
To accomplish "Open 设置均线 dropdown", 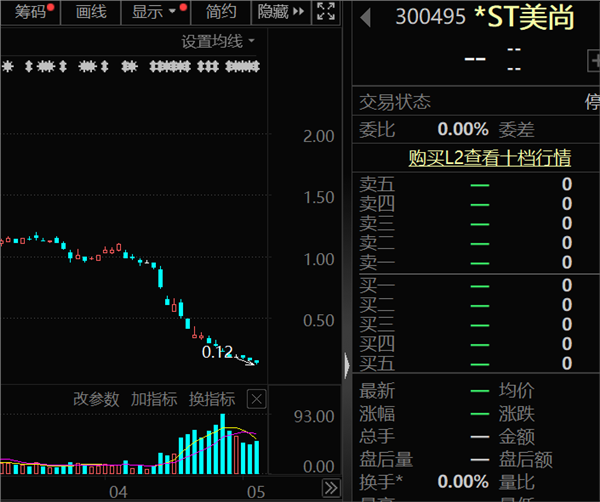I will (x=218, y=41).
